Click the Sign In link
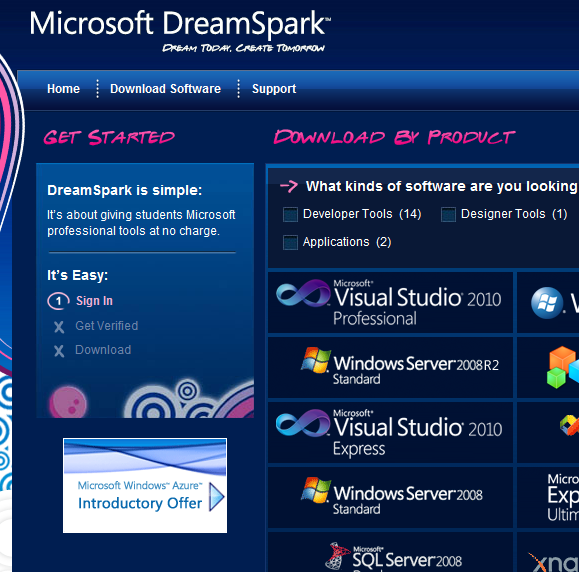Image resolution: width=579 pixels, height=572 pixels. click(94, 301)
